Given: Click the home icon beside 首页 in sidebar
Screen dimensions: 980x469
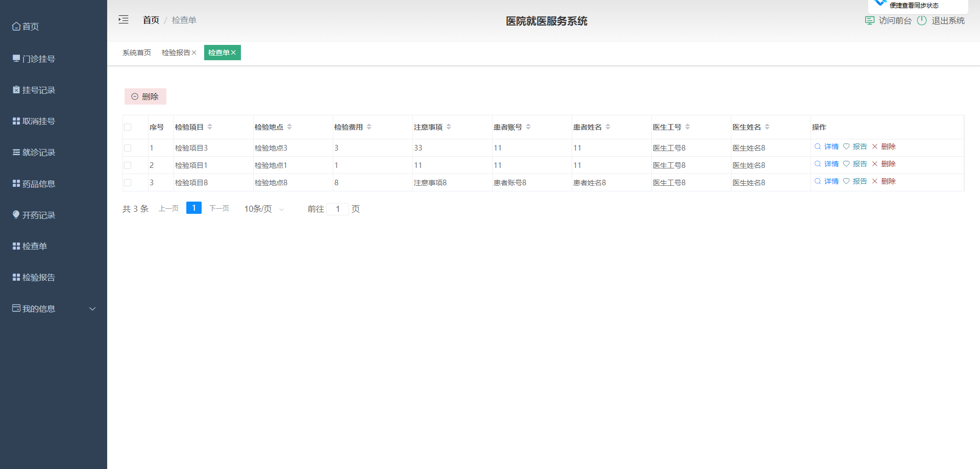Looking at the screenshot, I should pyautogui.click(x=16, y=26).
